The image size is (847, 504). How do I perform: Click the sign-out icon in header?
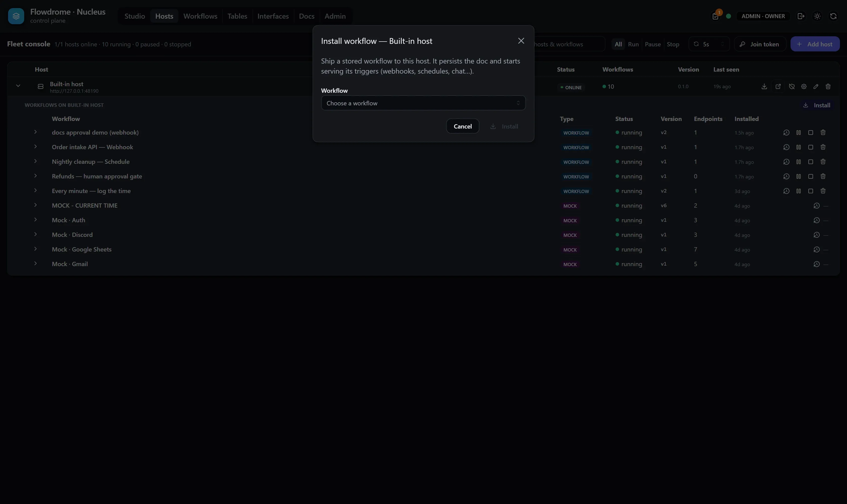[801, 16]
